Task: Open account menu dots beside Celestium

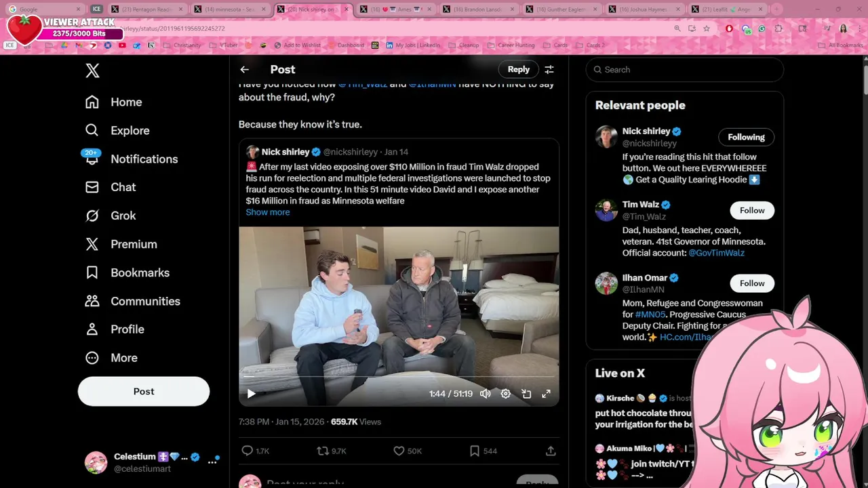Action: (x=213, y=460)
